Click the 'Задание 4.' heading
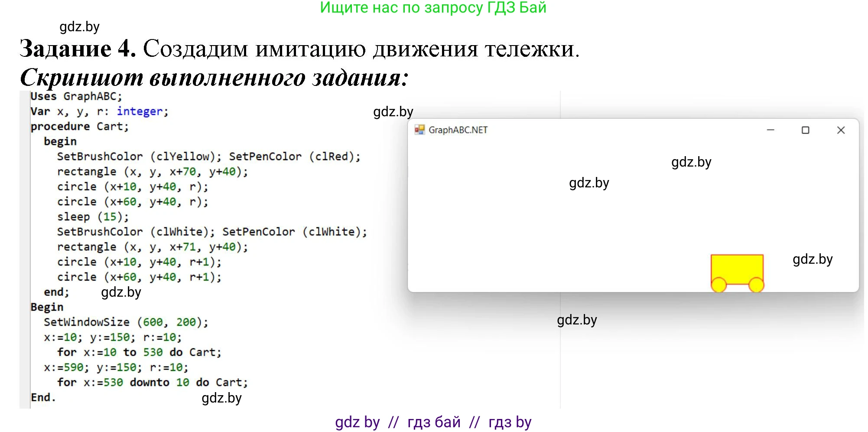 point(78,48)
